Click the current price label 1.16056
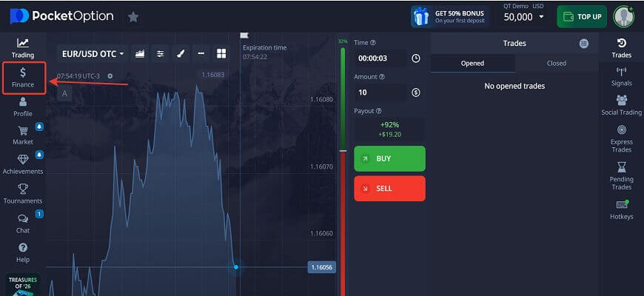The width and height of the screenshot is (644, 296). pos(321,267)
